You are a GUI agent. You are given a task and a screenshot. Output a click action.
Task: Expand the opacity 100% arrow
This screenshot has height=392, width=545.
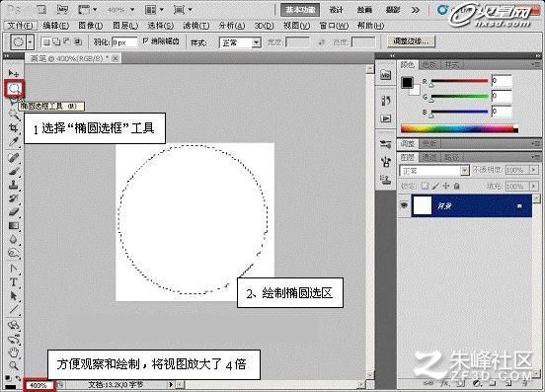coord(533,170)
